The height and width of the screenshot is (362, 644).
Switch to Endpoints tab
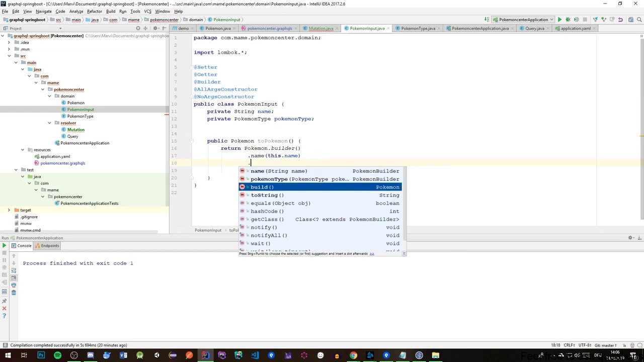[47, 246]
